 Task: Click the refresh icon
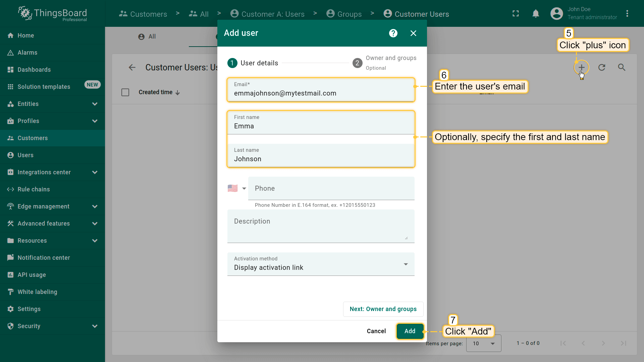[602, 67]
